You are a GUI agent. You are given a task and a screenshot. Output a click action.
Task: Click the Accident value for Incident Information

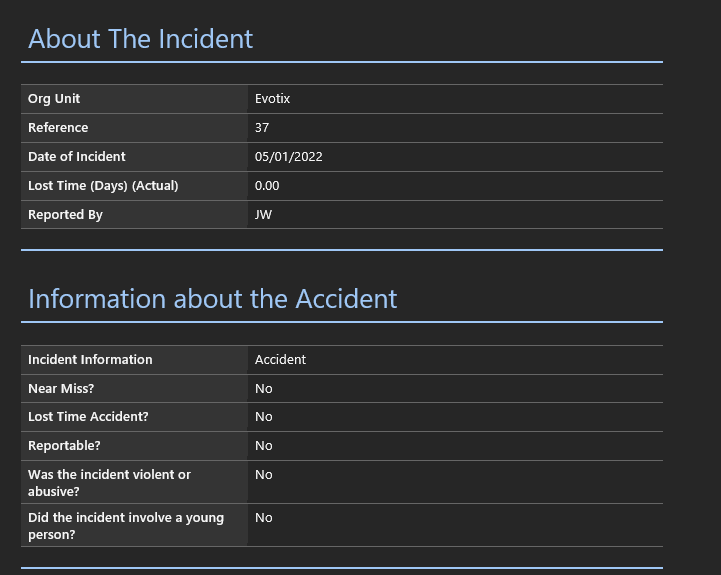(280, 360)
